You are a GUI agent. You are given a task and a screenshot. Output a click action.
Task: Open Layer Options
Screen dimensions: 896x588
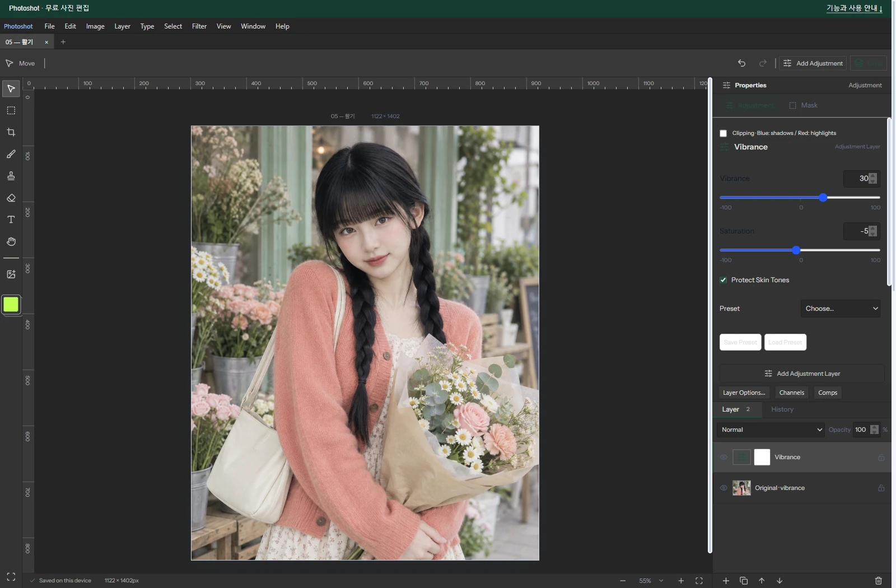744,393
